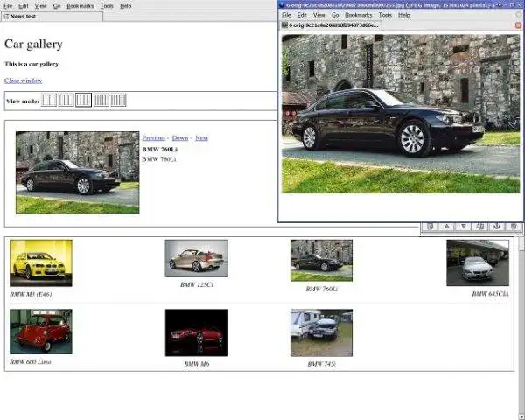The image size is (525, 420).
Task: Click the bold BMW 760Li title text
Action: click(x=160, y=149)
